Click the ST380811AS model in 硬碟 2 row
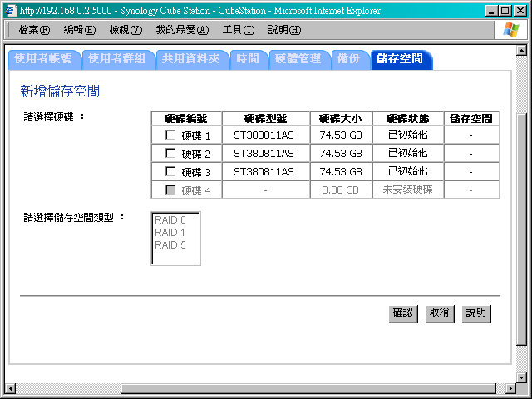 (x=264, y=154)
